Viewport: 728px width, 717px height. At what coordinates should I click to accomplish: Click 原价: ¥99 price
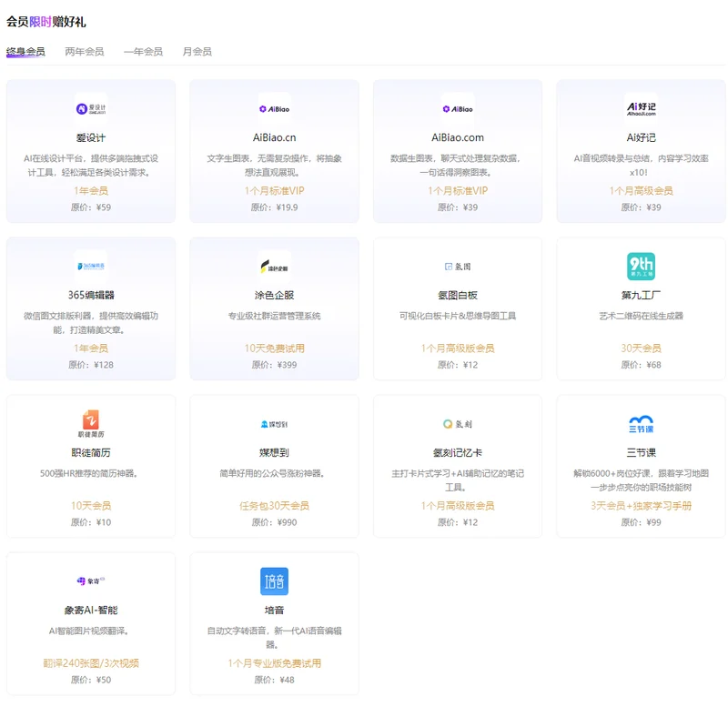tap(641, 522)
